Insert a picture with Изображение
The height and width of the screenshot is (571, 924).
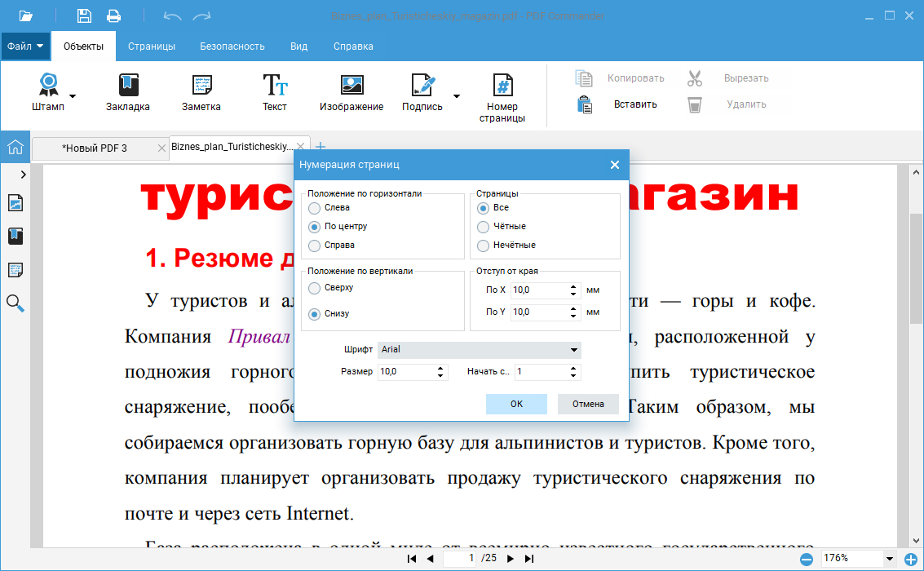pyautogui.click(x=351, y=92)
